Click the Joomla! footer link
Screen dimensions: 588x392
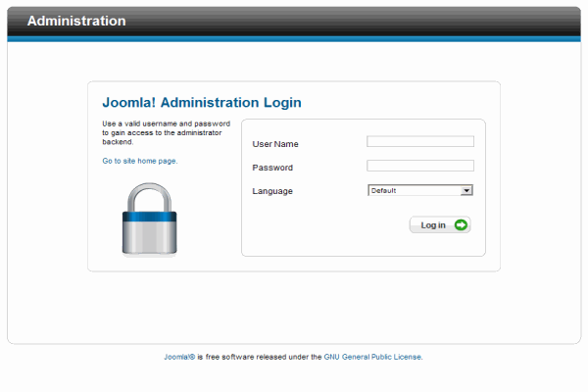(x=179, y=357)
